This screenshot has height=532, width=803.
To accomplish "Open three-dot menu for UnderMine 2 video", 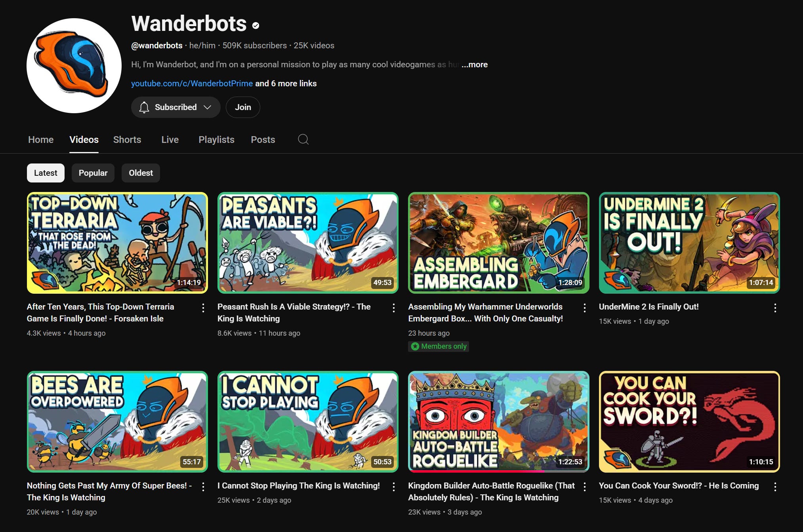I will (x=775, y=308).
